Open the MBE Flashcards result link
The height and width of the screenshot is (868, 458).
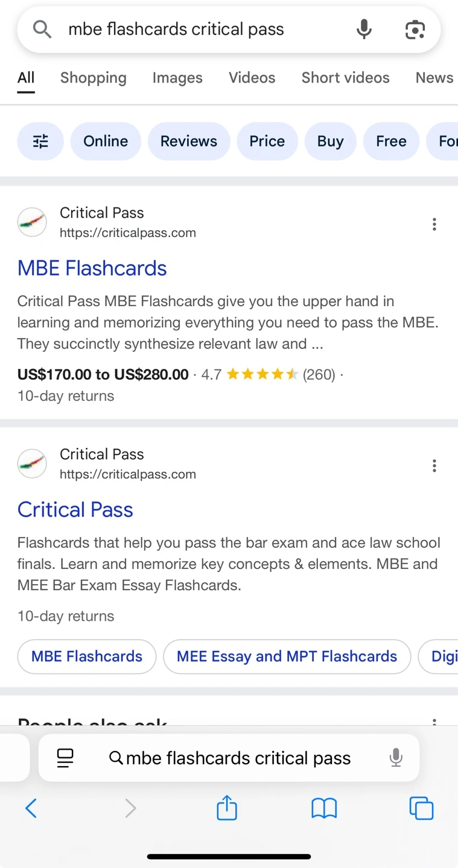pos(92,268)
